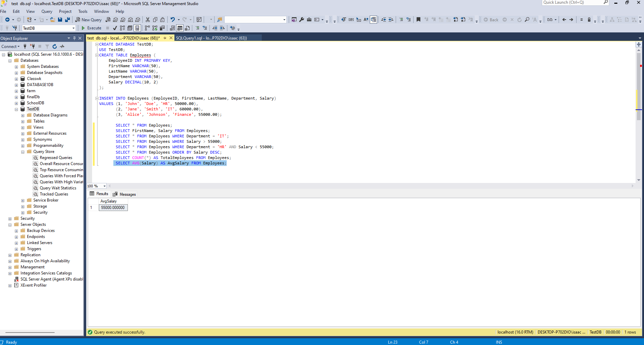Collapse the Query Store node

[23, 152]
